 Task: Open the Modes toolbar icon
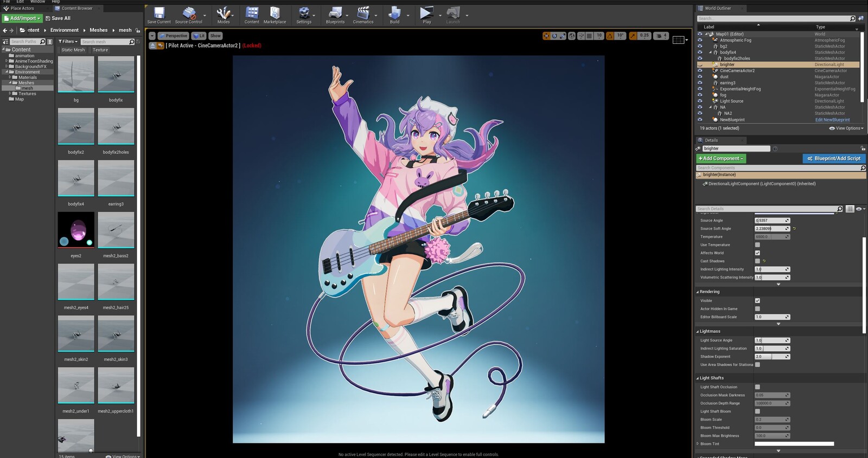pos(224,15)
